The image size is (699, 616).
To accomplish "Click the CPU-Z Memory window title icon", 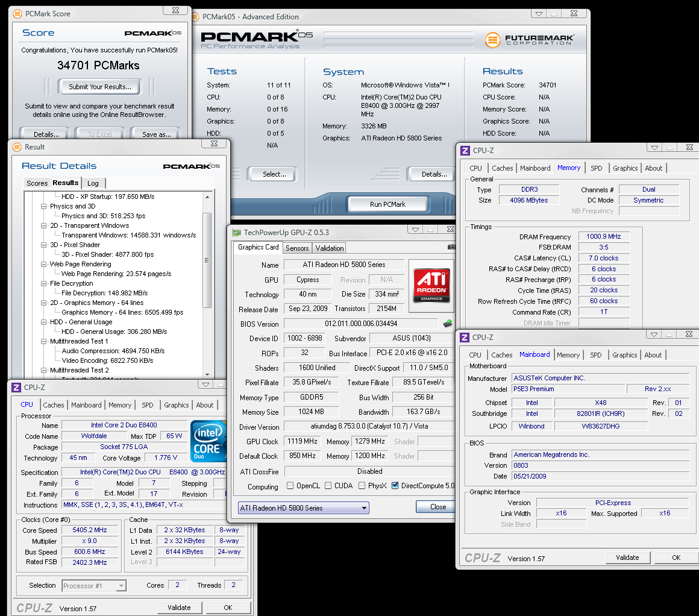I will pyautogui.click(x=465, y=151).
